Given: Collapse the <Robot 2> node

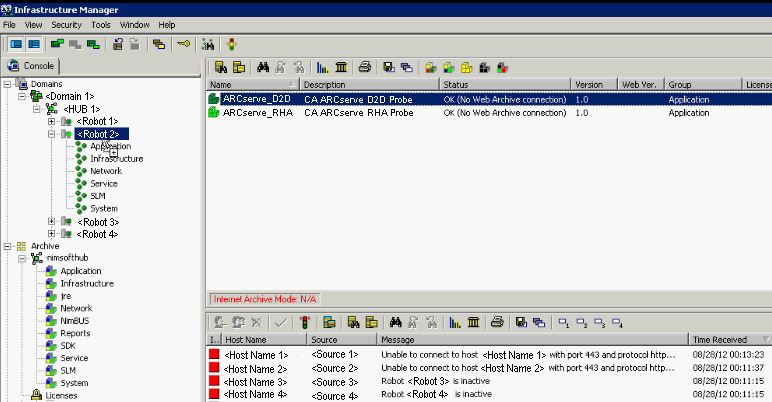Looking at the screenshot, I should click(x=51, y=134).
